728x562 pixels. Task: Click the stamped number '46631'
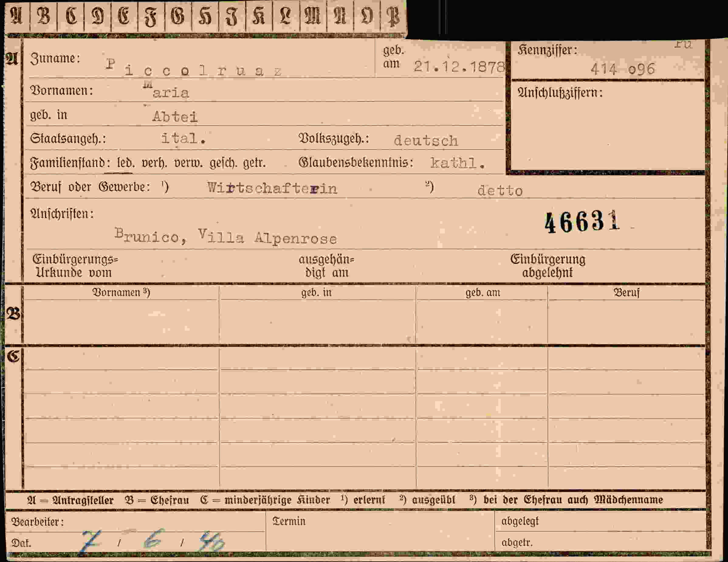(582, 222)
